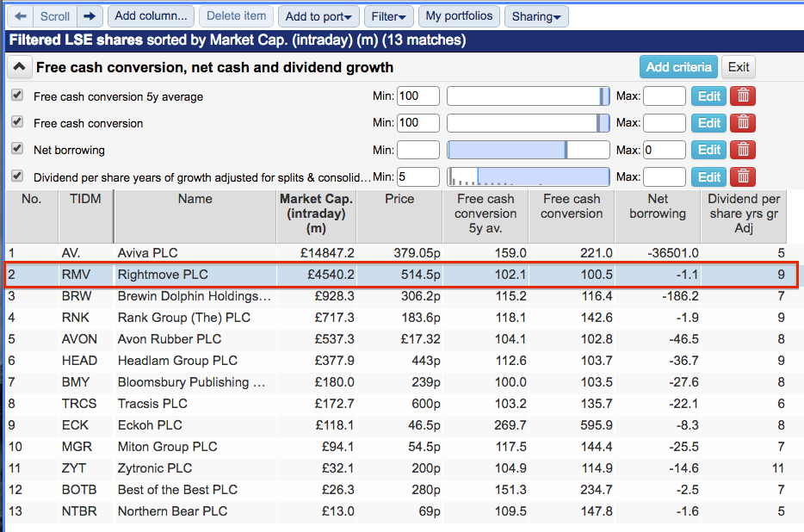Screen dimensions: 804x532
Task: Select the Northern Bear PLC row
Action: pos(396,511)
